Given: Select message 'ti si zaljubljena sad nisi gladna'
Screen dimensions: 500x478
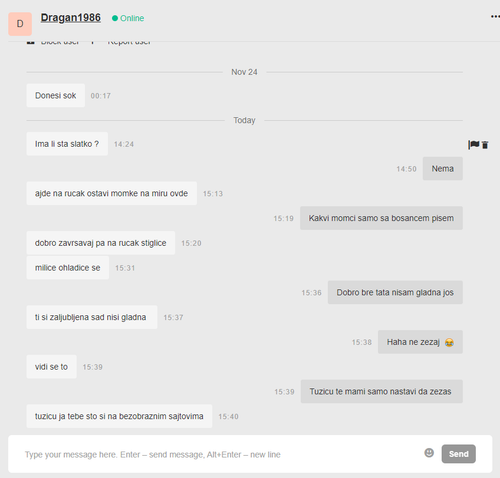Looking at the screenshot, I should pos(92,317).
